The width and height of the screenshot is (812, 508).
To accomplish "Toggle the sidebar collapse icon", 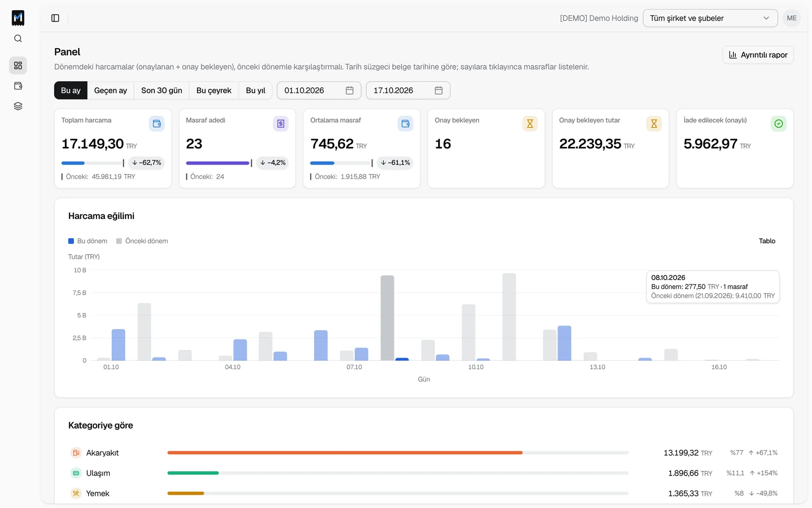I will coord(55,18).
